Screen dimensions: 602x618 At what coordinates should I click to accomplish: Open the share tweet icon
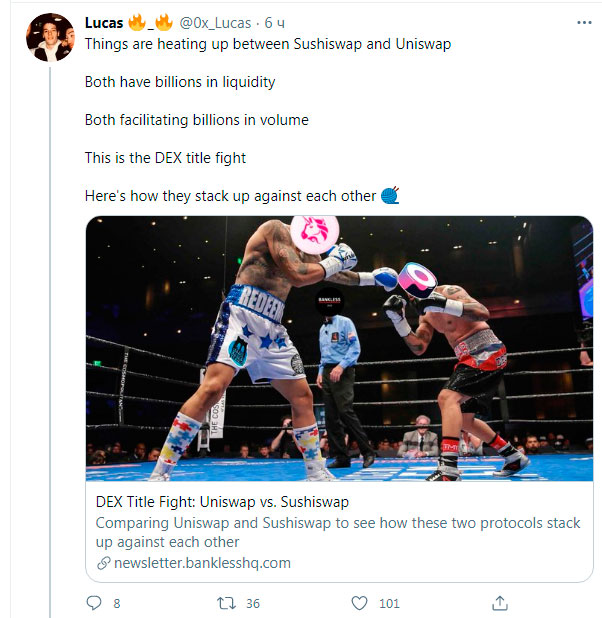(501, 603)
